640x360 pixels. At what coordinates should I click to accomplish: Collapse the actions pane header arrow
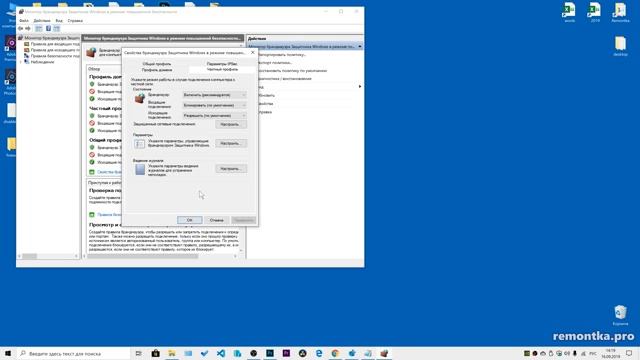tap(360, 47)
